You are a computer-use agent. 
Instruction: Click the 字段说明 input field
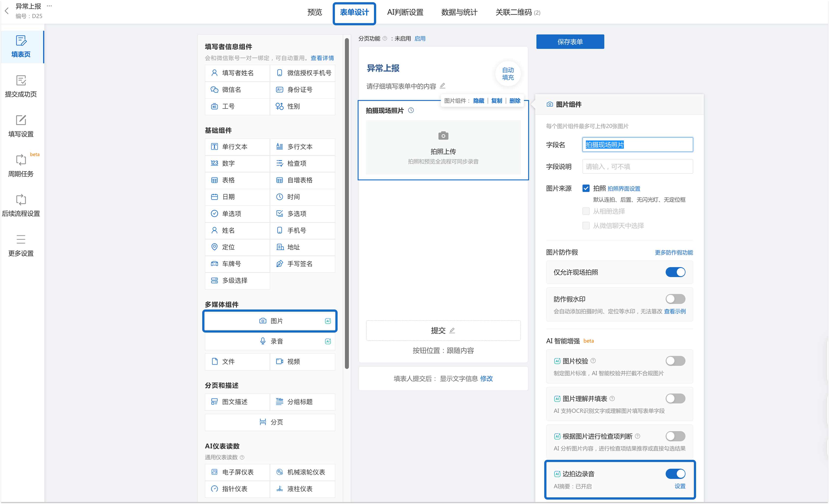637,167
